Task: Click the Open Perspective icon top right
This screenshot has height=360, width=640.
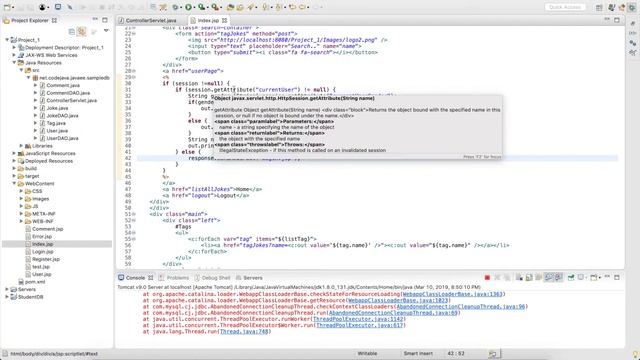Action: (x=599, y=7)
